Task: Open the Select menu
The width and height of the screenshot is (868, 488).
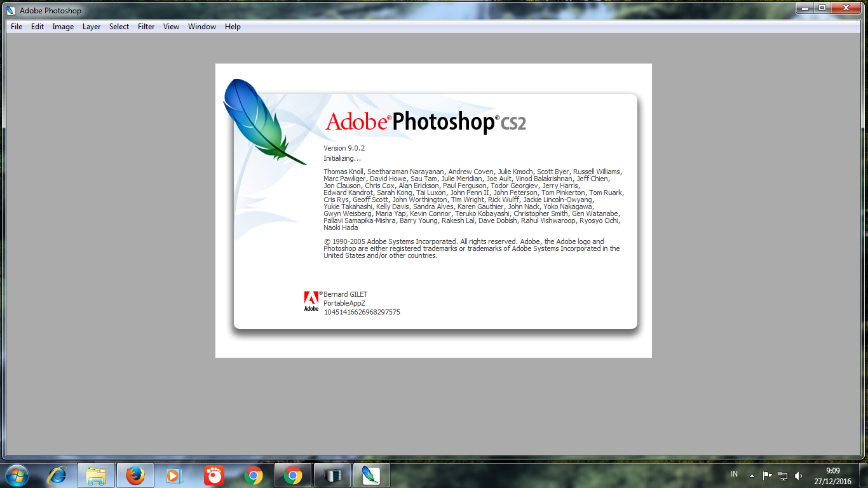Action: 119,27
